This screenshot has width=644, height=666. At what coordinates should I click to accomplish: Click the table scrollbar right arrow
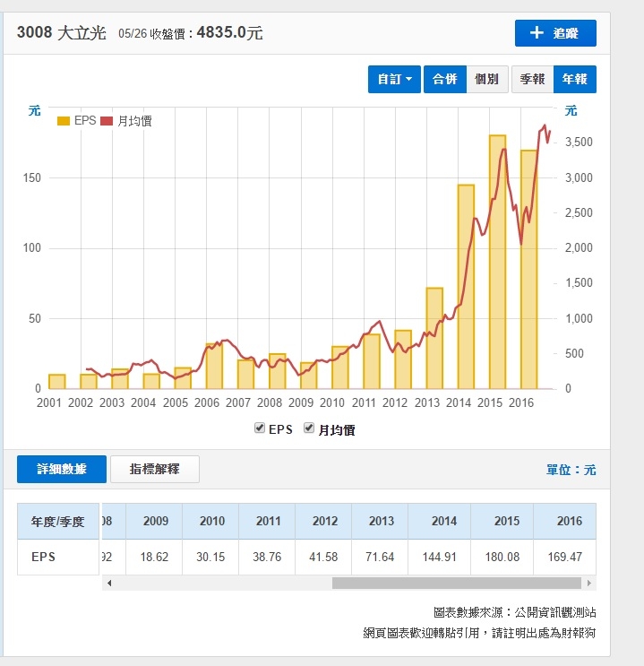589,584
